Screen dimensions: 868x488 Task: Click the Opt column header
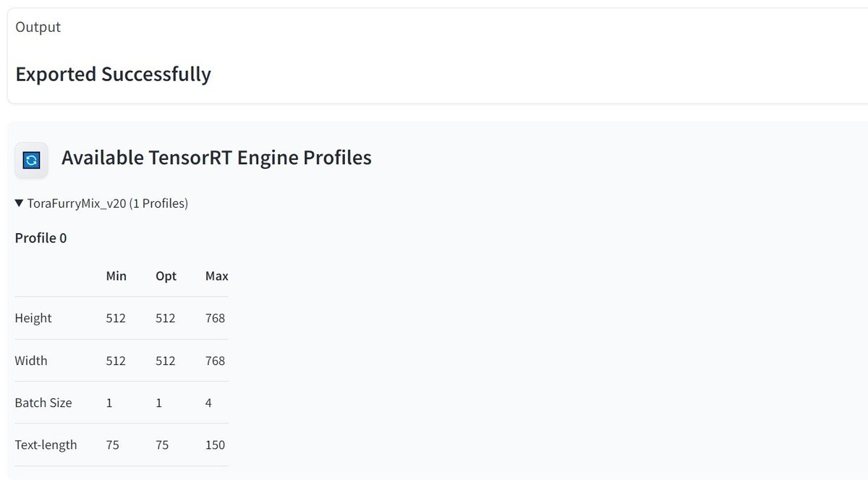[166, 276]
